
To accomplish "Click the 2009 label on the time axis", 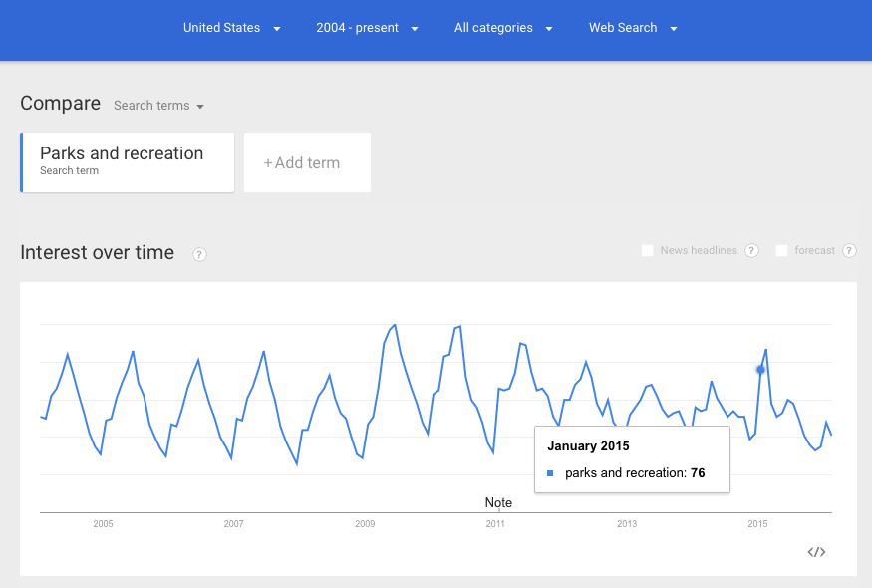I will [365, 524].
